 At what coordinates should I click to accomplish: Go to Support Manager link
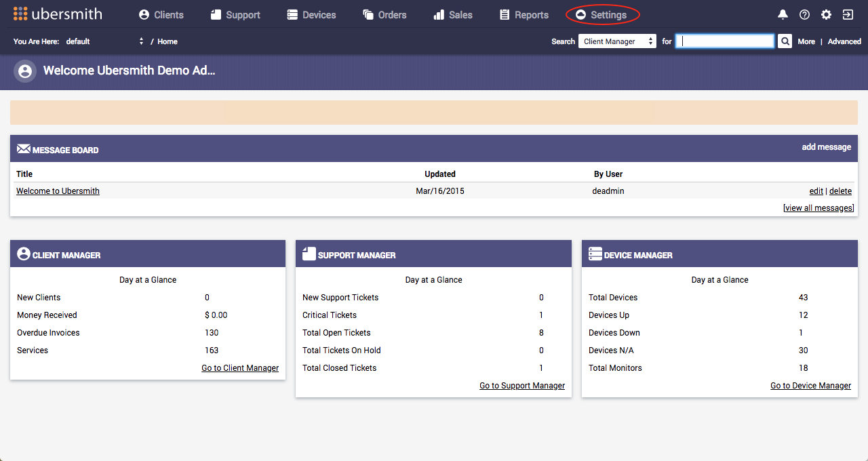click(x=522, y=386)
